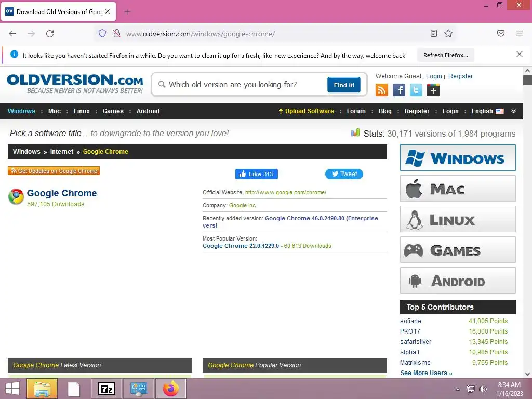Open File Explorer from the taskbar
Screen dimensions: 532x399
[x=42, y=389]
